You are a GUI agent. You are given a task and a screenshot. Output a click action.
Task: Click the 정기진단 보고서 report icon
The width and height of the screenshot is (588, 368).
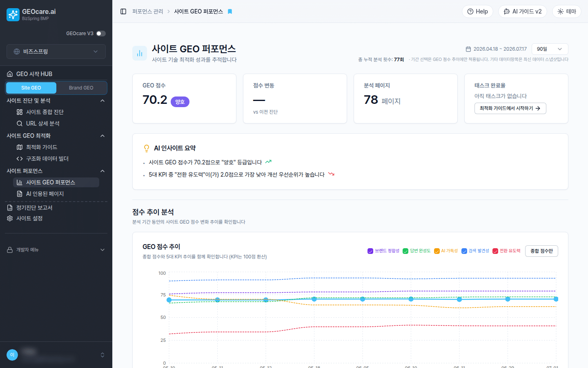10,208
